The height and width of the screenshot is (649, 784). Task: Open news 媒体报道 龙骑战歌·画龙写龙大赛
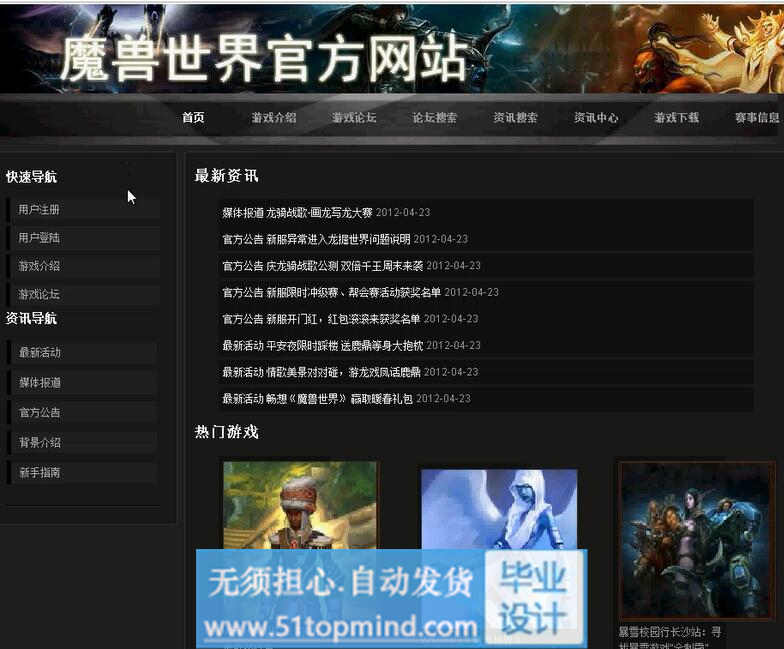(x=297, y=212)
